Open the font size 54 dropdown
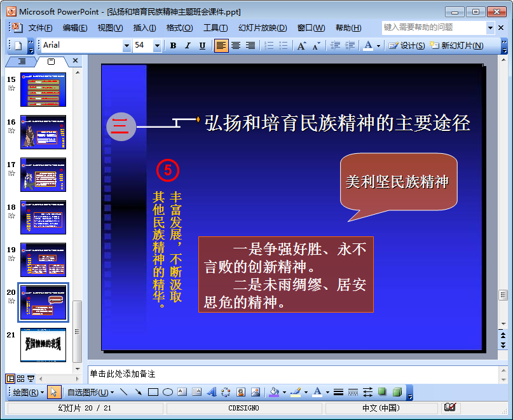Screen dimensions: 513x420 pyautogui.click(x=157, y=46)
